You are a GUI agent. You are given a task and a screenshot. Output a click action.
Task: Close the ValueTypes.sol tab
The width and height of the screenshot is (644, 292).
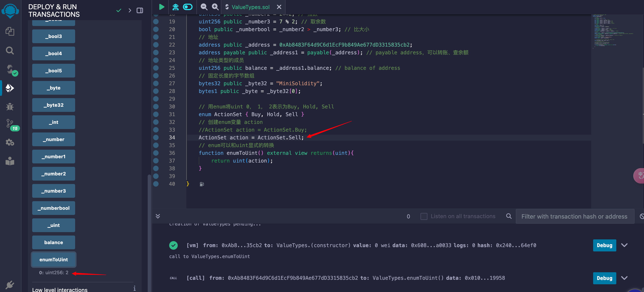(x=279, y=7)
